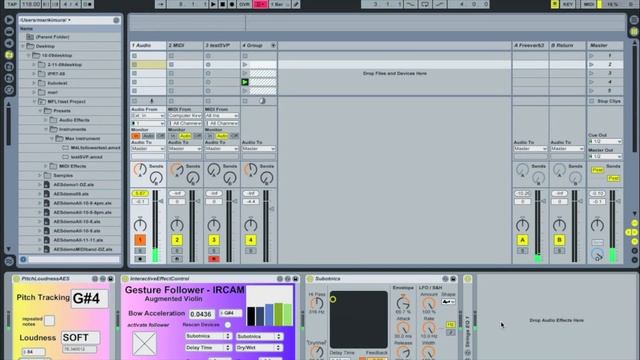The height and width of the screenshot is (360, 640).
Task: Click the TAP tempo button
Action: click(12, 4)
